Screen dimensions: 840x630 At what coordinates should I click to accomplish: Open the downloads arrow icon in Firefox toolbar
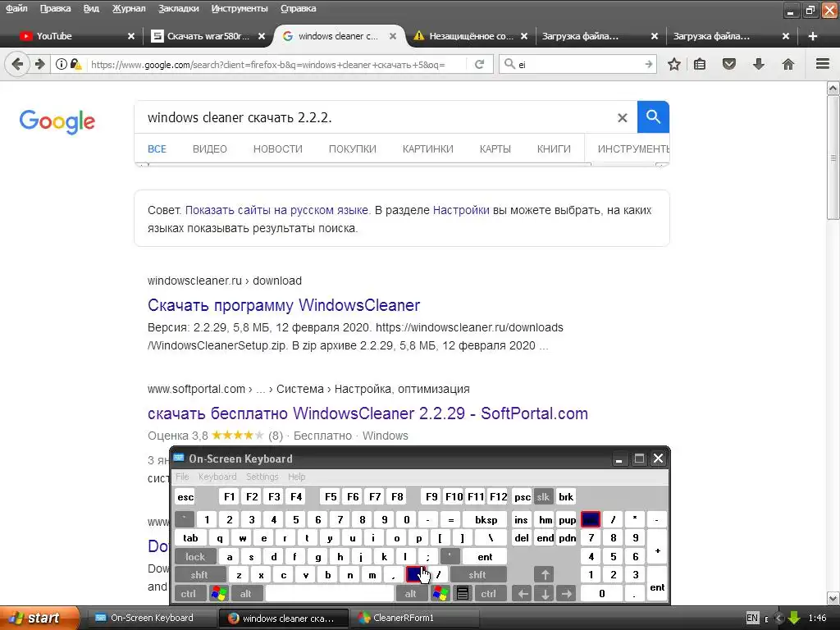pyautogui.click(x=759, y=64)
